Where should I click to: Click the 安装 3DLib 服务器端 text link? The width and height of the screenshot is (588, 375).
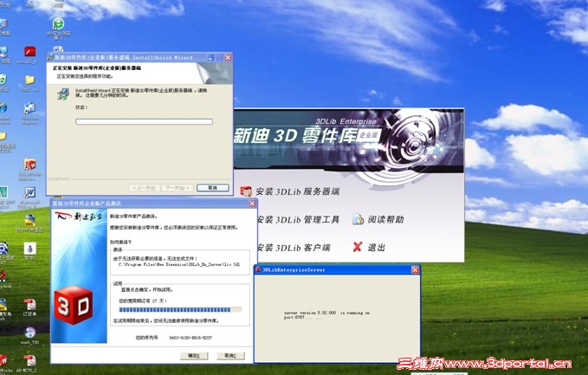pos(297,191)
